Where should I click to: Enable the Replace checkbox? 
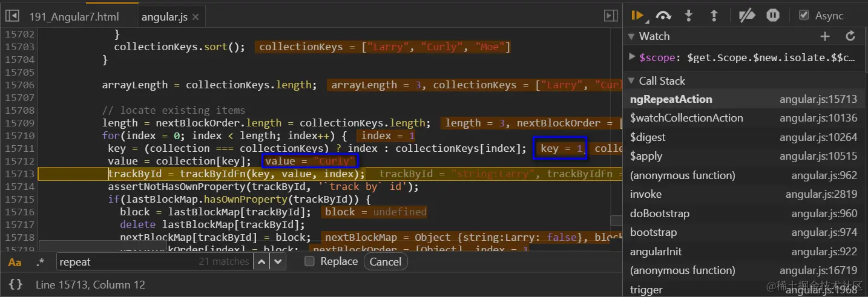309,261
